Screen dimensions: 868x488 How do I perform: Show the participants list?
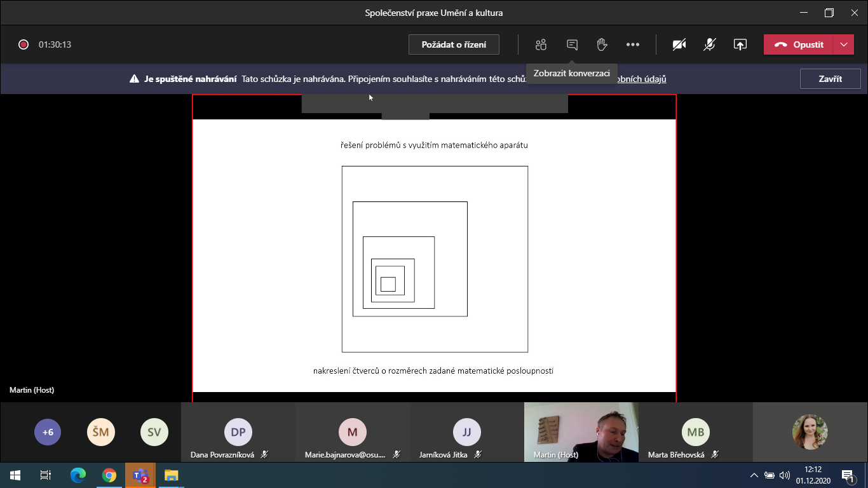point(541,44)
